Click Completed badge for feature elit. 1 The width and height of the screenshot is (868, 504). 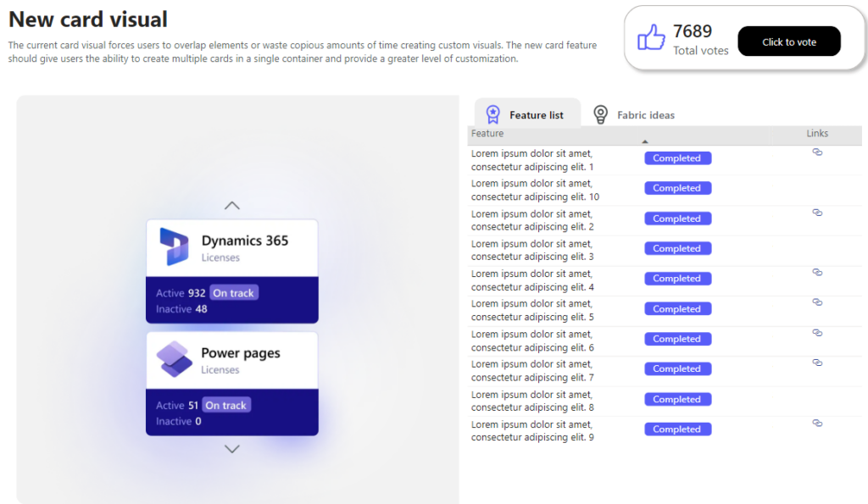click(677, 158)
